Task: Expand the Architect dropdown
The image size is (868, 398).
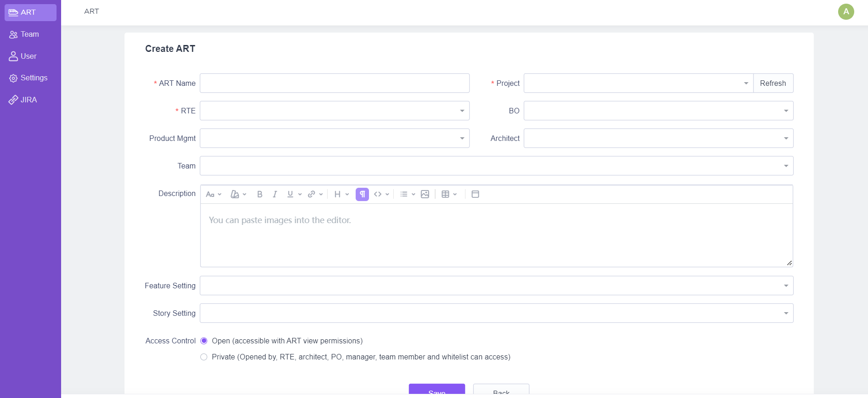Action: click(x=658, y=138)
